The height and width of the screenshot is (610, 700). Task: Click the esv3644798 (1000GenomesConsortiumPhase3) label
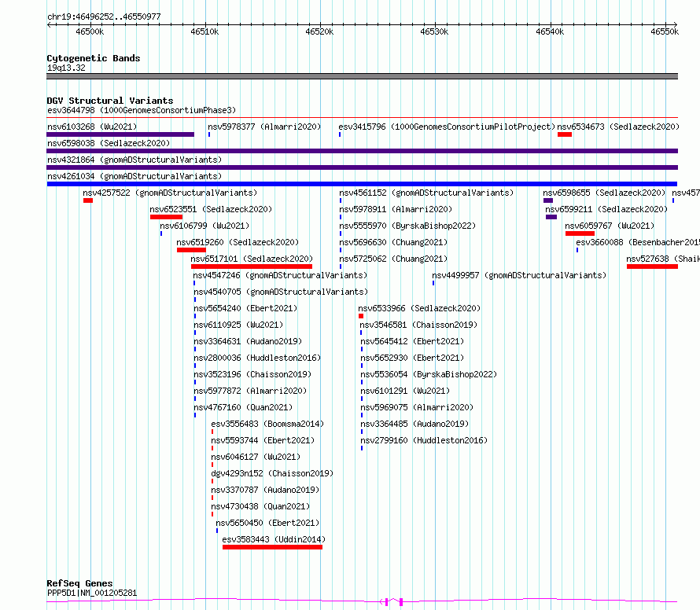tap(142, 110)
